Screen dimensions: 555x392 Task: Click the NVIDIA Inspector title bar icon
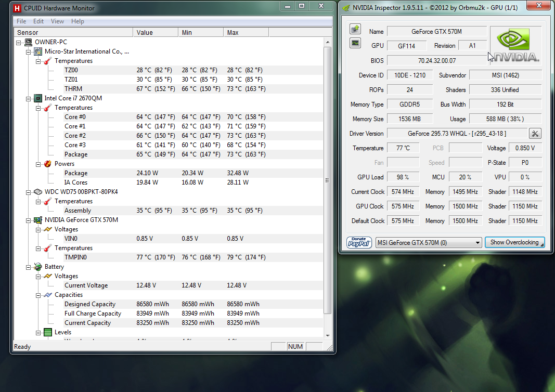(x=346, y=8)
